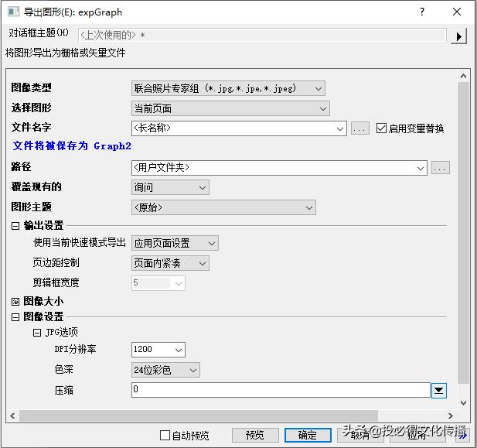Click the browse button next to 路径

tap(440, 168)
